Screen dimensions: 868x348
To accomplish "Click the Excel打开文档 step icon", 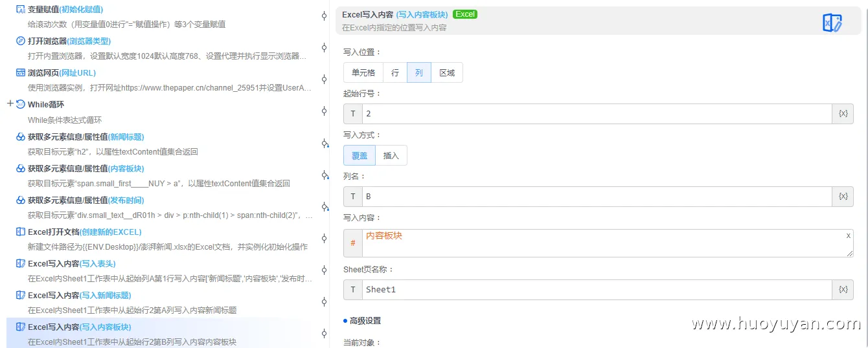I will click(21, 232).
